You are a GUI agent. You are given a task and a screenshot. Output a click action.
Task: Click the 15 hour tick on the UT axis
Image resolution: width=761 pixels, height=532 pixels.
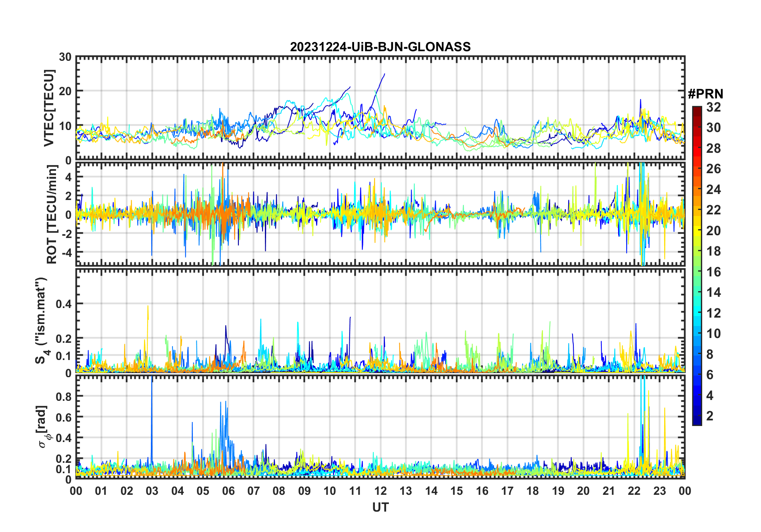pos(457,491)
